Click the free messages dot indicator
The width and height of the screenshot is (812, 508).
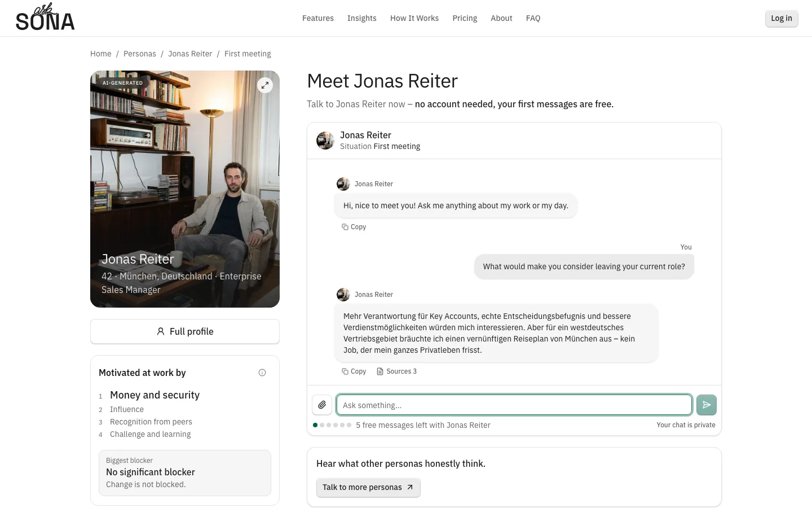pos(332,425)
